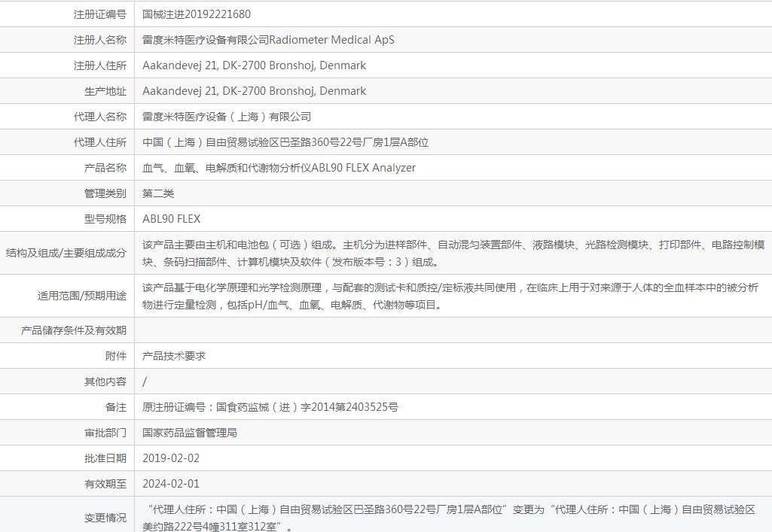Click the 适用范围/预期用途 label

82,296
